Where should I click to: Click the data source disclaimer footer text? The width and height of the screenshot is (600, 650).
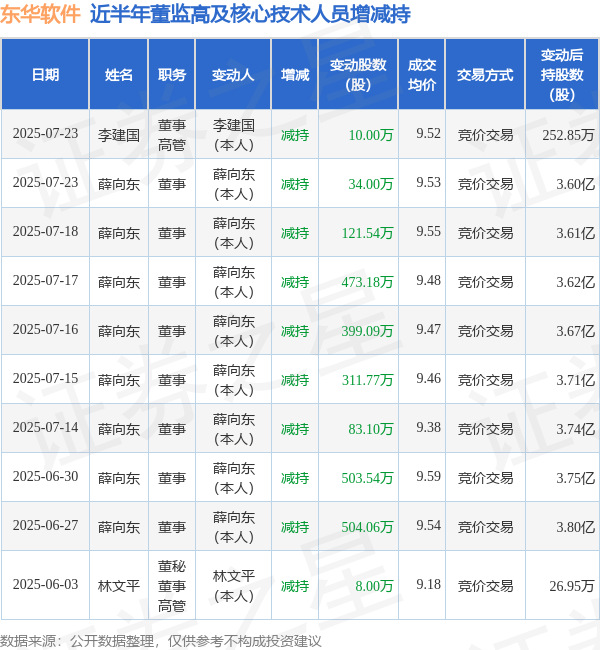(x=160, y=641)
